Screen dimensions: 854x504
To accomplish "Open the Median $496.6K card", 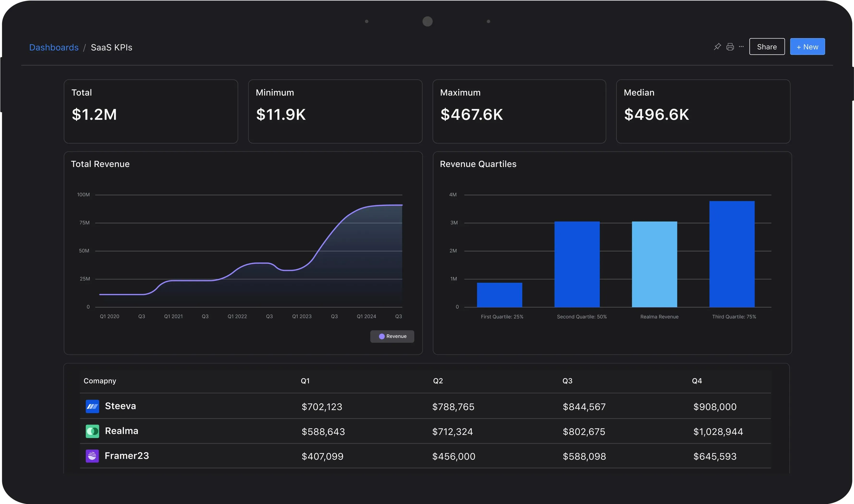I will [703, 111].
